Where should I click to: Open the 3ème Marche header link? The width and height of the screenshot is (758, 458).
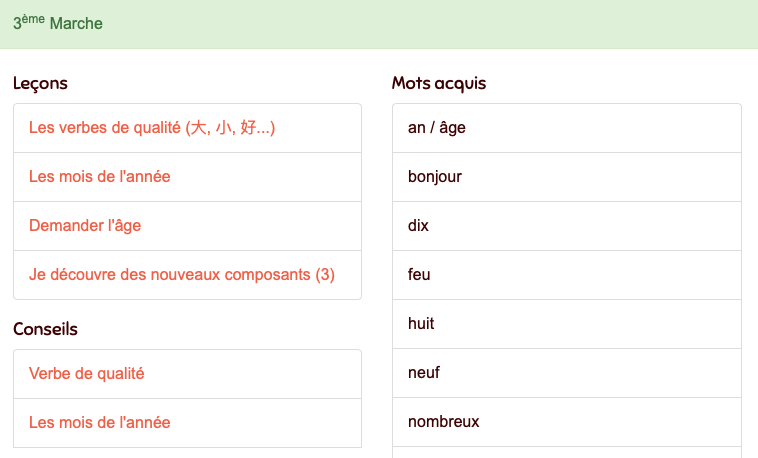coord(58,23)
